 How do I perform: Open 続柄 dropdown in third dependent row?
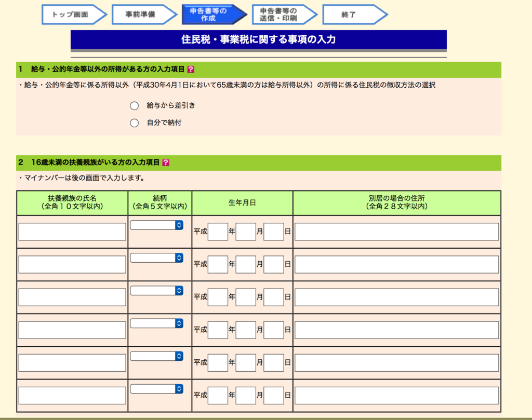(157, 291)
